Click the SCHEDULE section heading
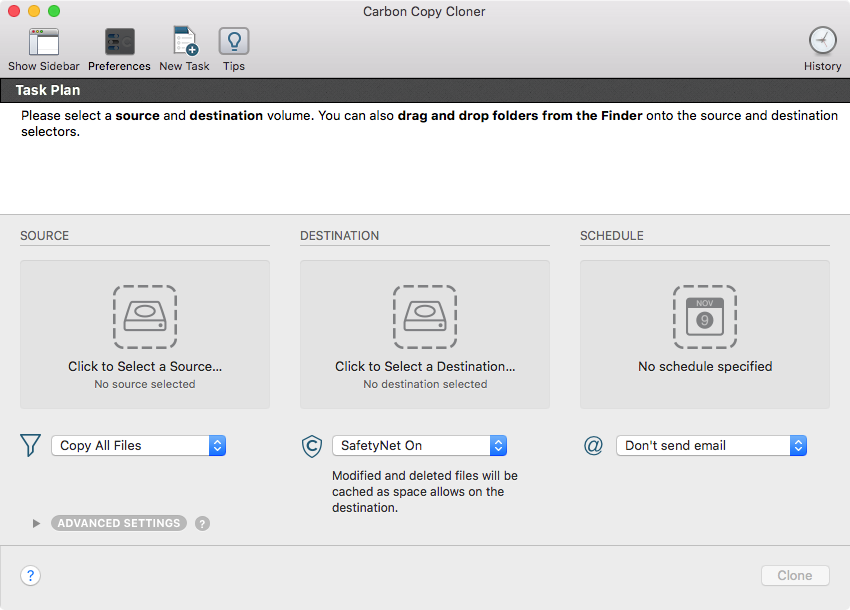 pyautogui.click(x=611, y=236)
